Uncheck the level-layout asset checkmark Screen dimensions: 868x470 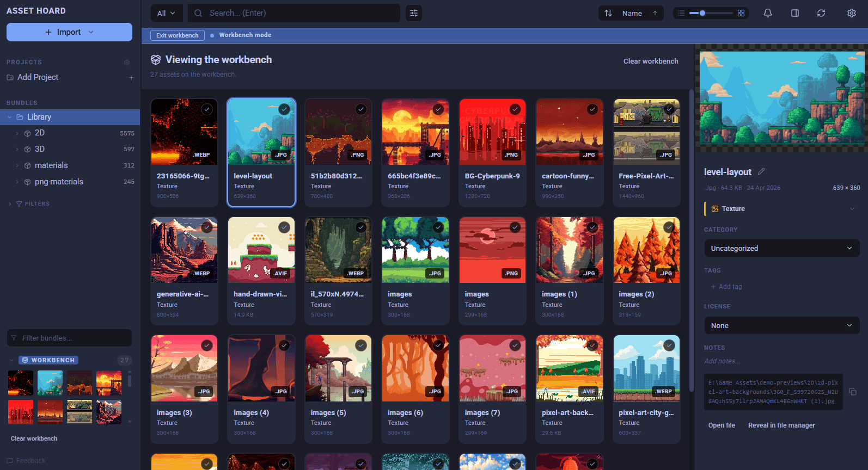pyautogui.click(x=284, y=109)
